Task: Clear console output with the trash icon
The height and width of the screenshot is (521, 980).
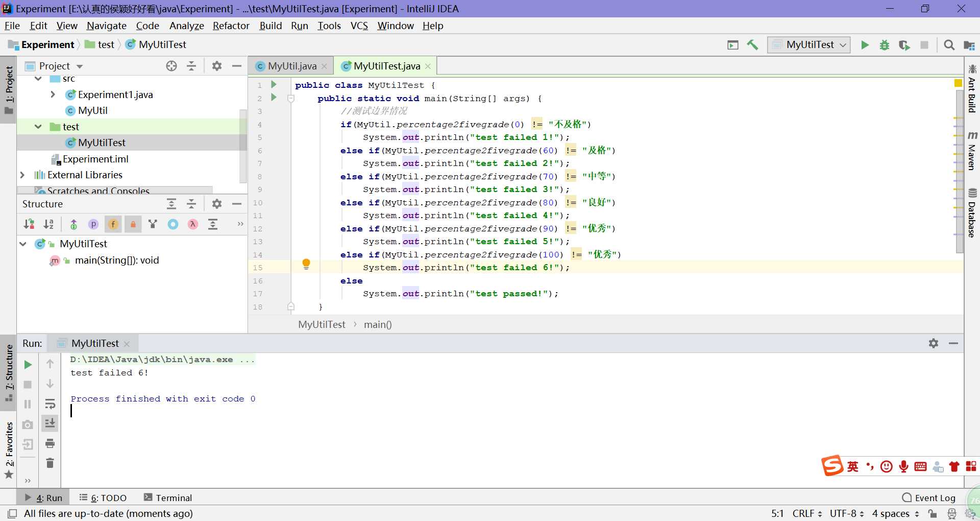Action: tap(50, 463)
